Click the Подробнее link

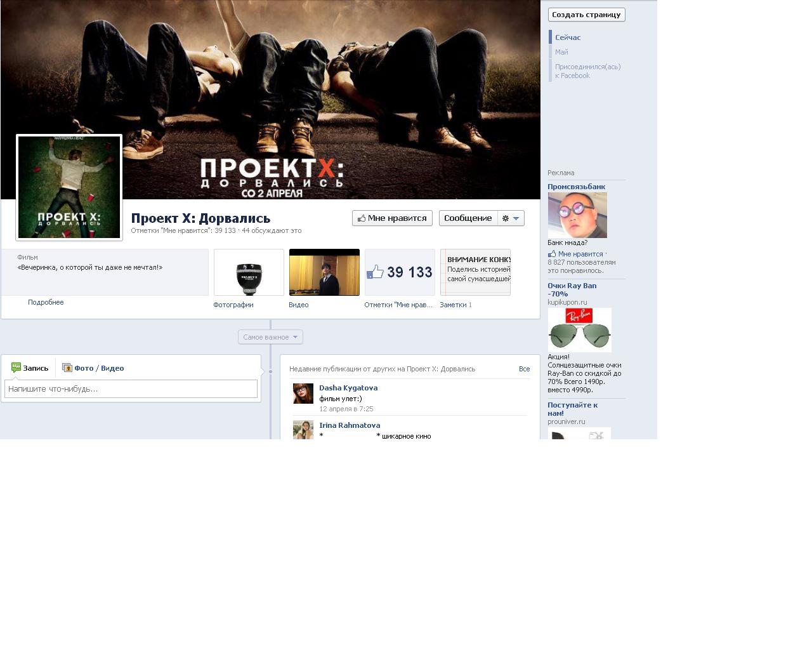[x=46, y=302]
